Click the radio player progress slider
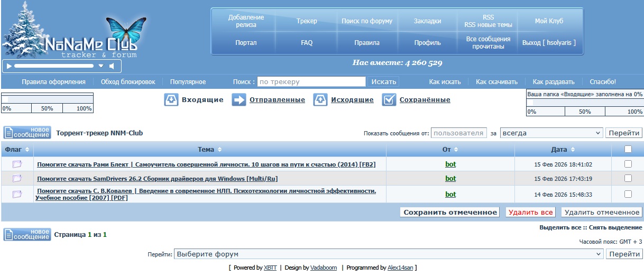The width and height of the screenshot is (644, 276). [x=53, y=66]
